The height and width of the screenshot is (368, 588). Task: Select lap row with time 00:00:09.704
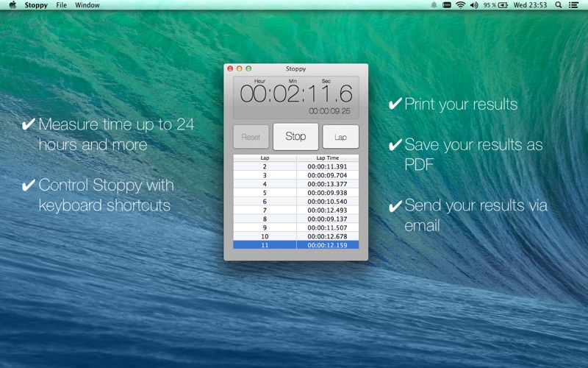pyautogui.click(x=296, y=175)
